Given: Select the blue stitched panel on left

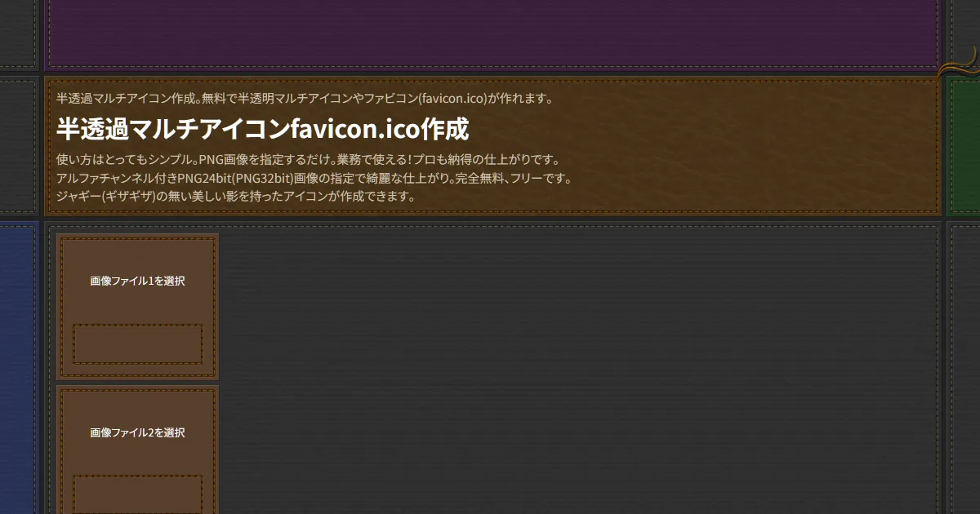Looking at the screenshot, I should [x=18, y=367].
